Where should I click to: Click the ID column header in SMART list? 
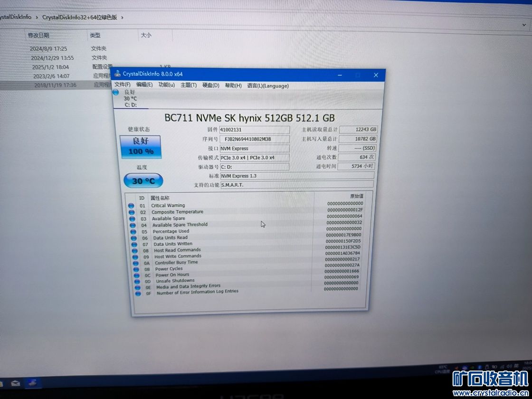tap(142, 198)
